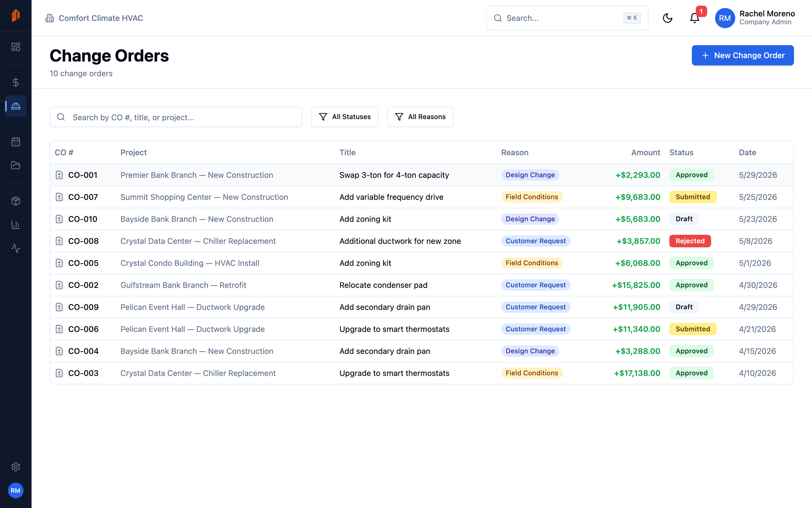Screen dimensions: 812x508
Task: Click Field Conditions badge for CO-003
Action: pyautogui.click(x=532, y=373)
